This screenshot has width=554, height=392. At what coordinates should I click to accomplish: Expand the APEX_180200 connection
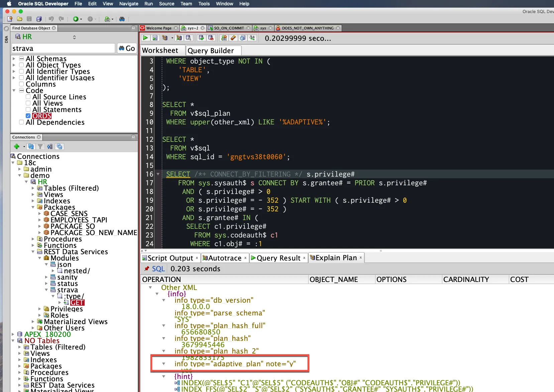[x=13, y=334]
